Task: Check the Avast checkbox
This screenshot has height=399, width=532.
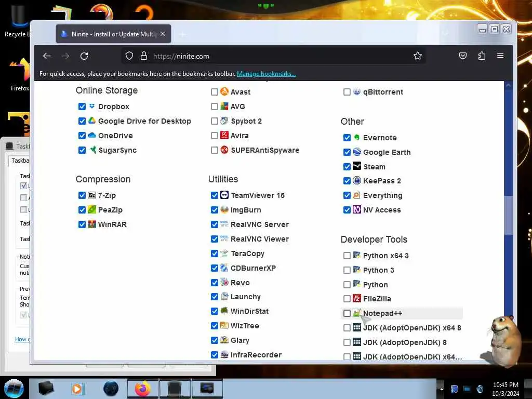Action: tap(214, 92)
